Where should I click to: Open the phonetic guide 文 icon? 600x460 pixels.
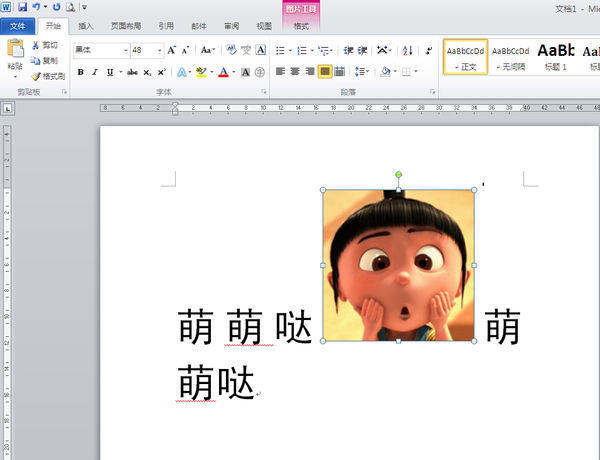246,50
